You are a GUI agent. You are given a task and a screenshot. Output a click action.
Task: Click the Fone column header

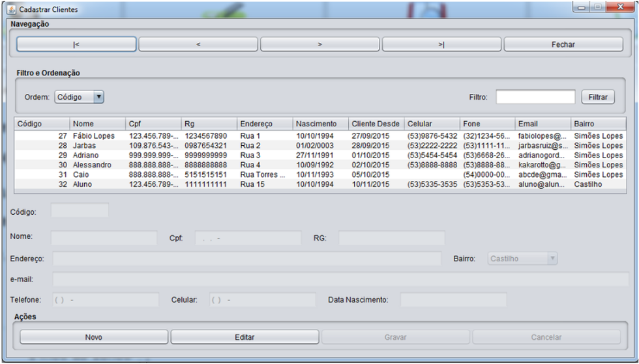[x=488, y=124]
